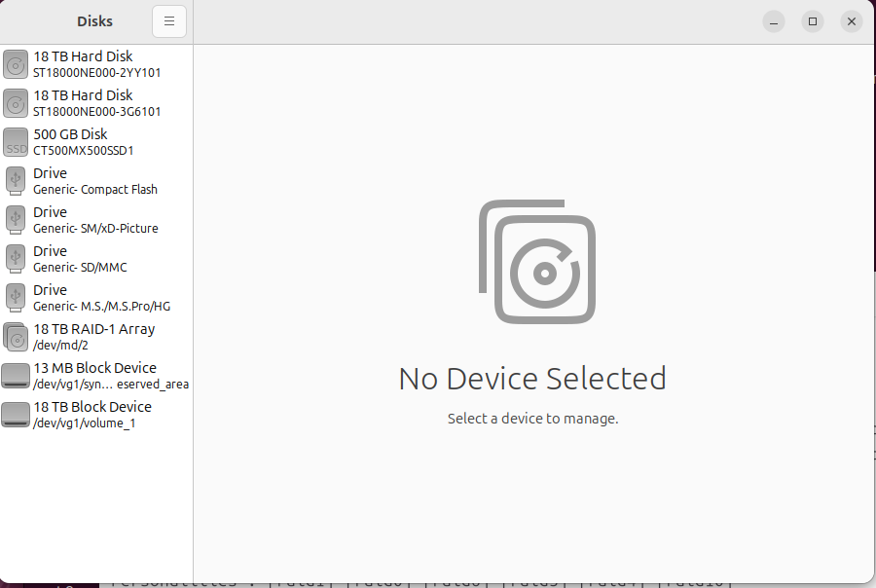The width and height of the screenshot is (876, 588).
Task: Select the M.S./M.S.Pro/HG drive icon
Action: point(16,298)
